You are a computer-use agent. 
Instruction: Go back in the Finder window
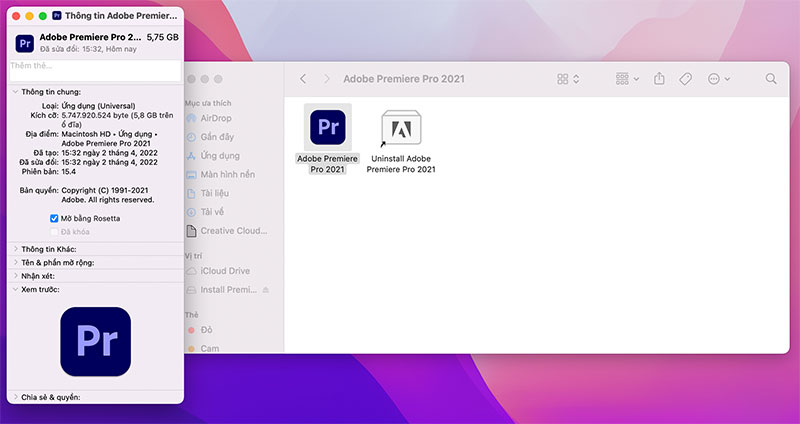303,79
